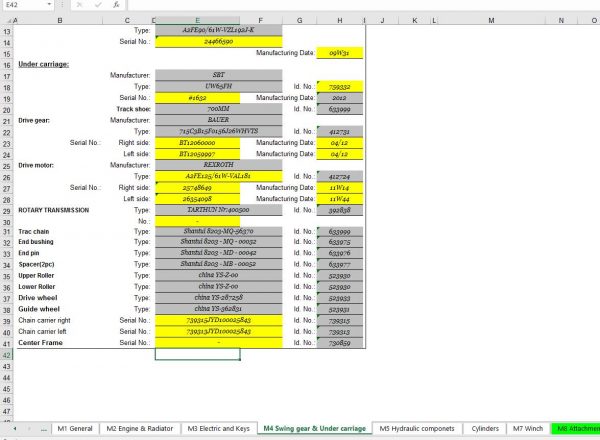Select row 16 header

coord(7,65)
